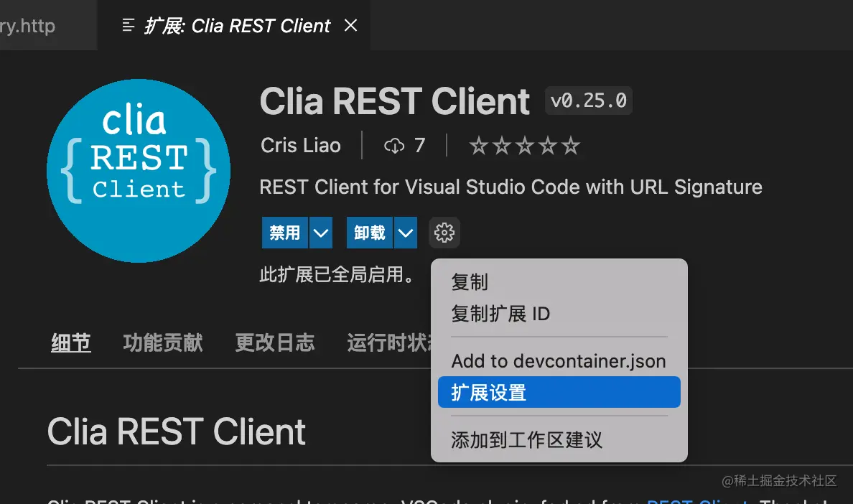Switch to the 功能贡献 tab
The width and height of the screenshot is (853, 504).
(163, 343)
